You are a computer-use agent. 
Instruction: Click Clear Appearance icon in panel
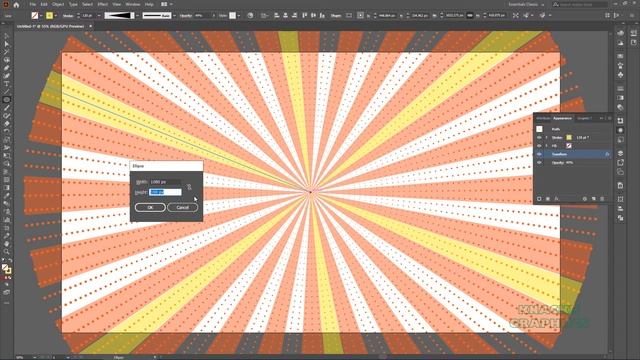pyautogui.click(x=584, y=199)
